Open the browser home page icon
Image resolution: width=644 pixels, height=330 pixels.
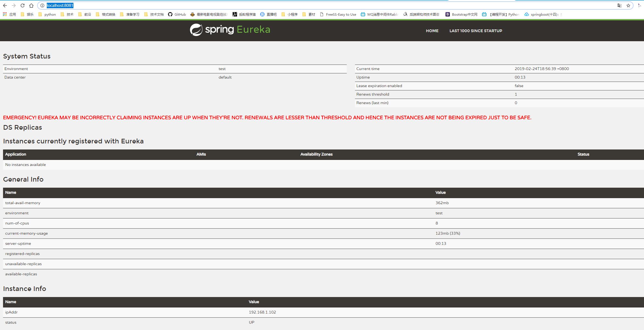[x=31, y=5]
